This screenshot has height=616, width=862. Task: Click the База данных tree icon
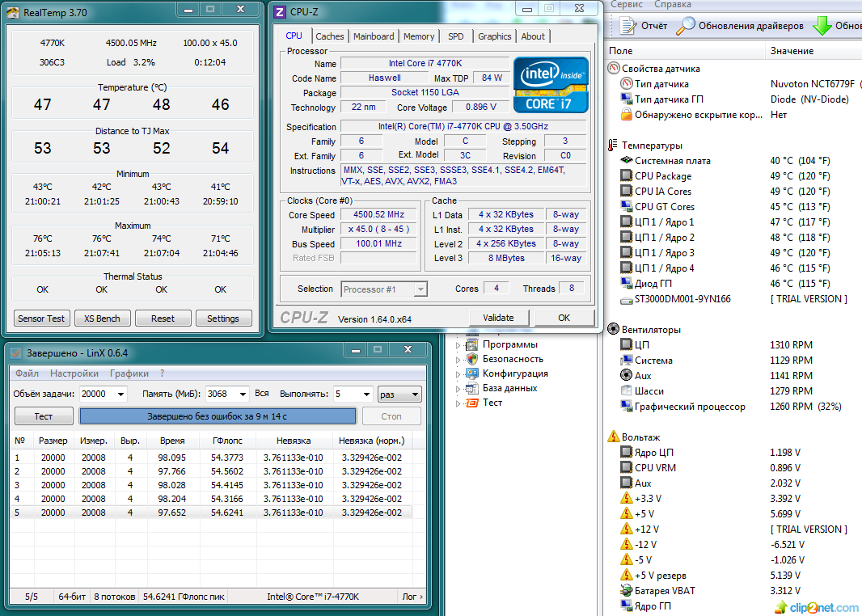point(472,388)
